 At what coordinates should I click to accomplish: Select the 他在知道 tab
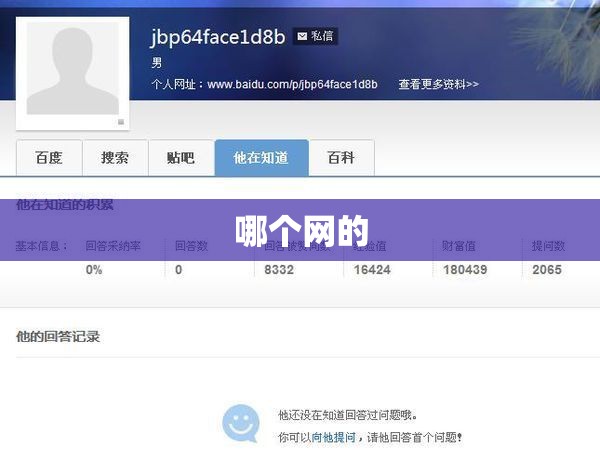tap(261, 158)
